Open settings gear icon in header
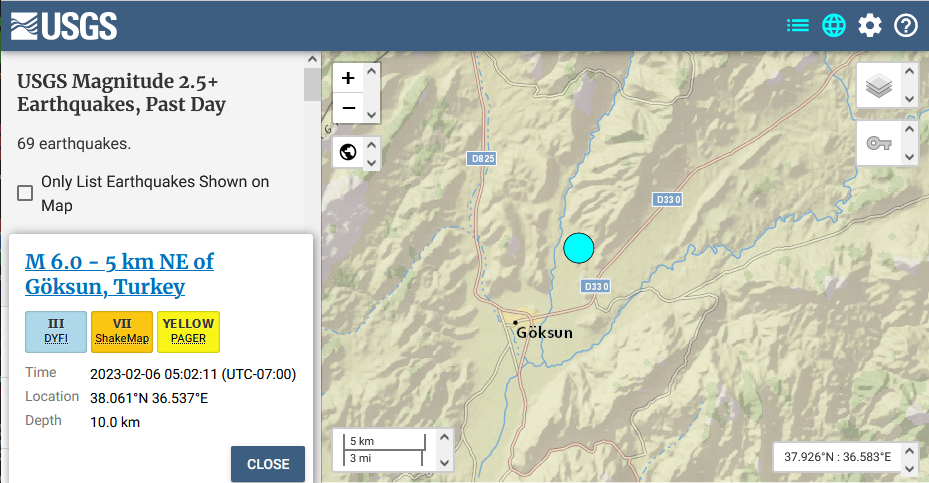 pyautogui.click(x=870, y=25)
